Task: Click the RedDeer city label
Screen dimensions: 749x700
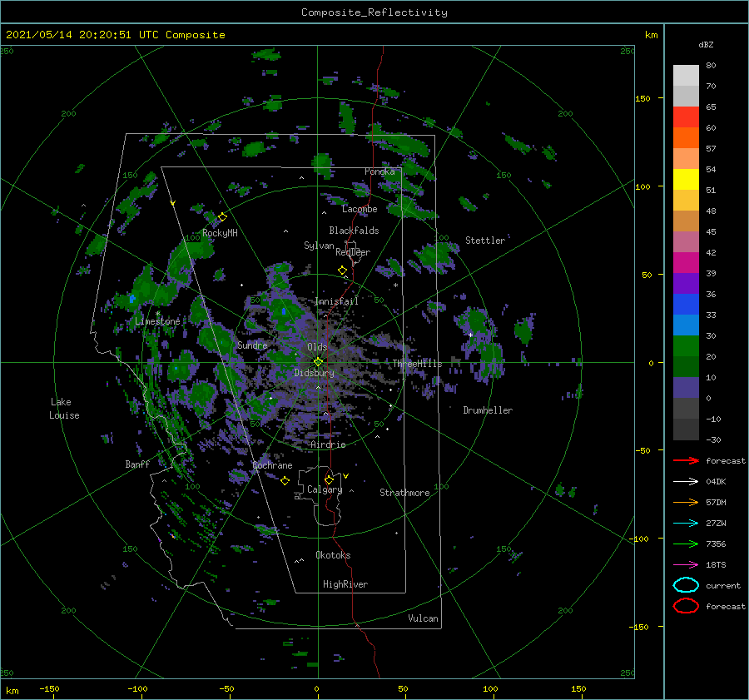Action: point(353,252)
